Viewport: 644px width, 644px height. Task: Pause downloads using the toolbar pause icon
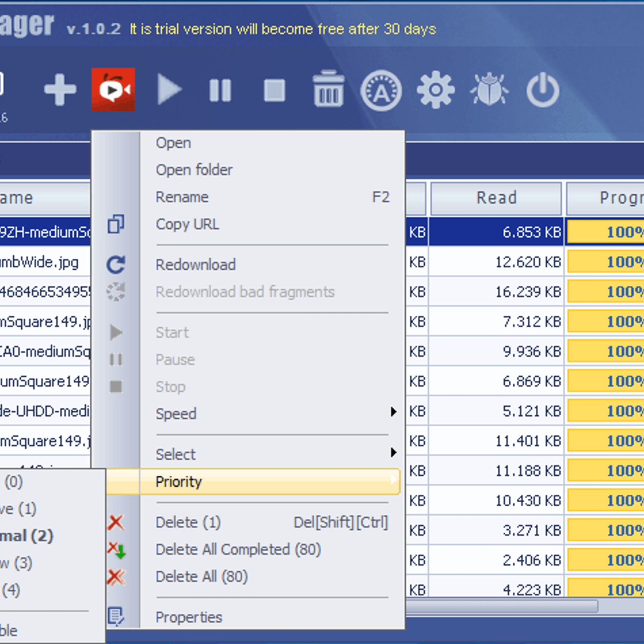220,90
